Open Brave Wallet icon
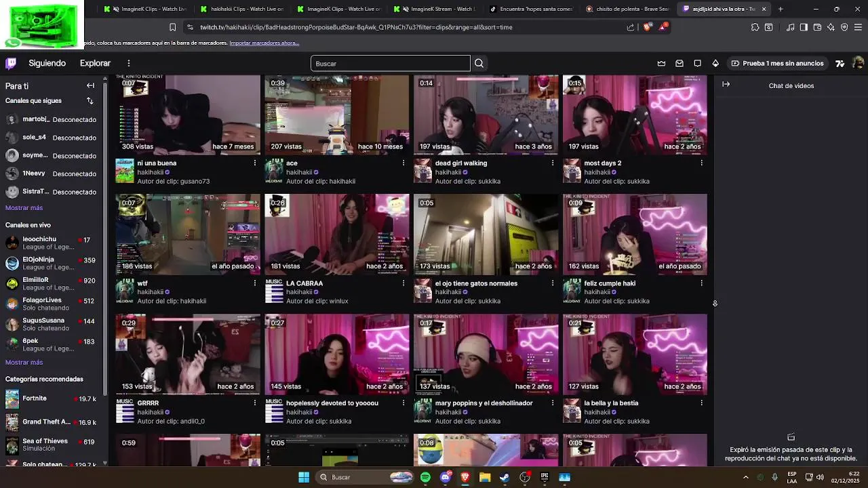 (x=817, y=27)
